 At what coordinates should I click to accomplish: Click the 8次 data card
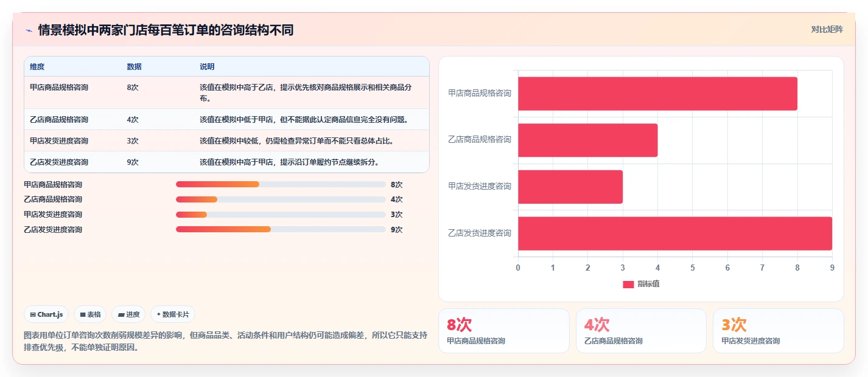pos(504,331)
